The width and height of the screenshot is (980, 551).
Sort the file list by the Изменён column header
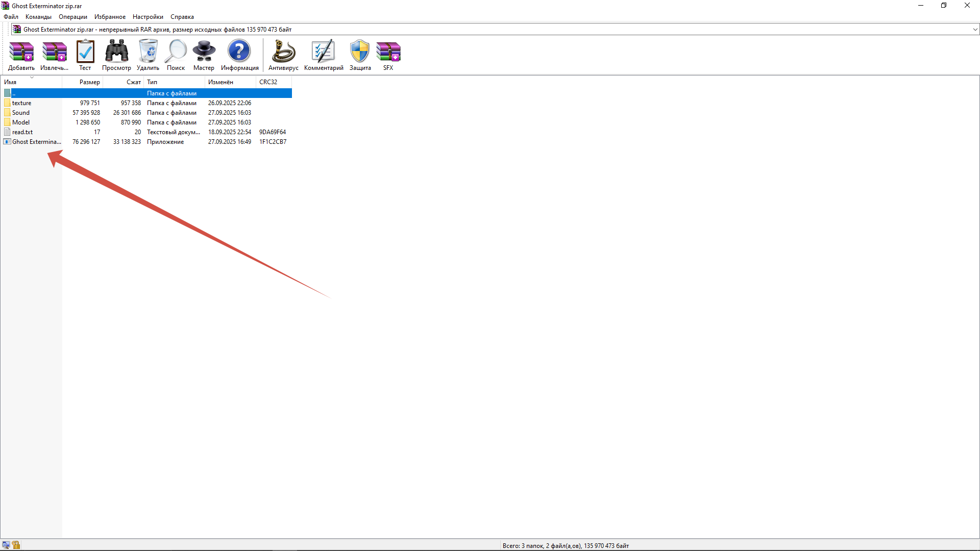pos(220,82)
